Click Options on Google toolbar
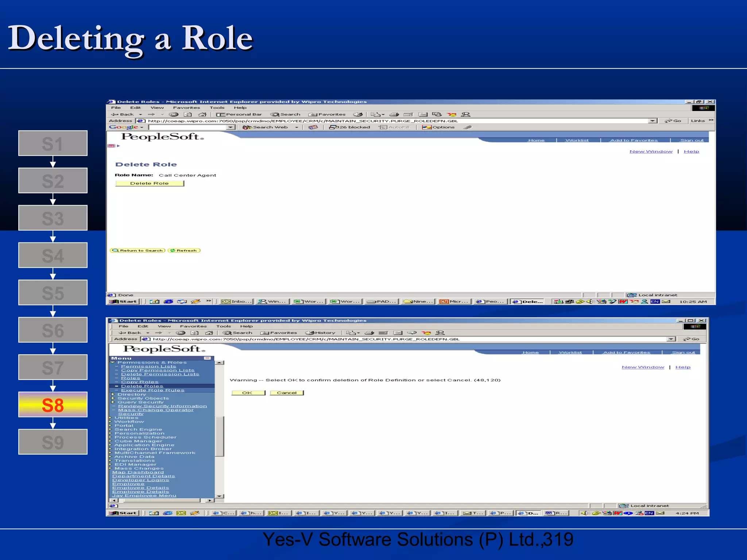 click(x=438, y=127)
